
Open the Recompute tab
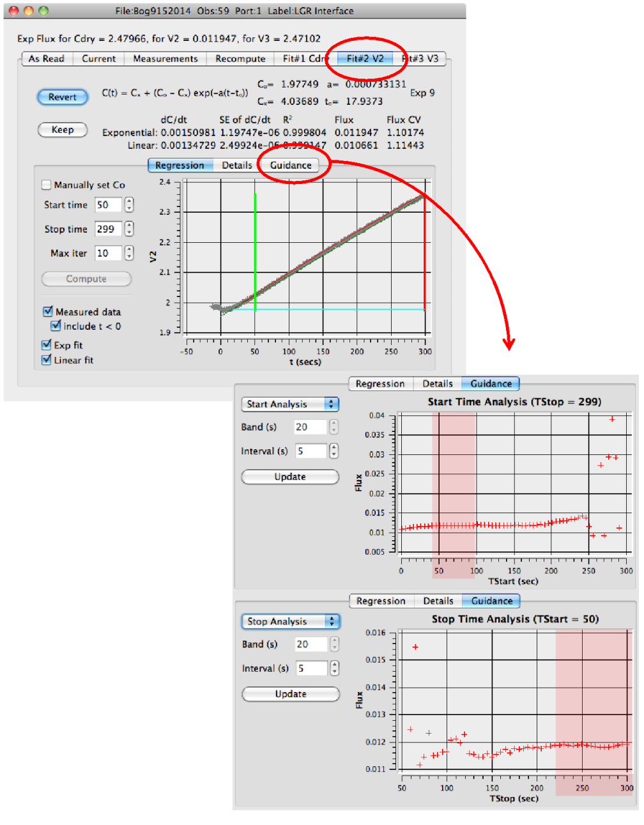240,59
